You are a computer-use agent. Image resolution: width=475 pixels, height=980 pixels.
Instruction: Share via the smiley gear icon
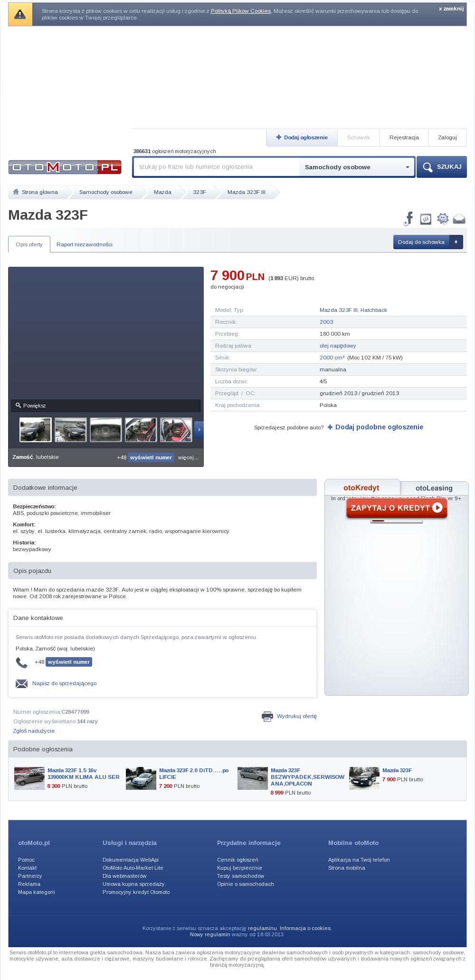tap(443, 219)
